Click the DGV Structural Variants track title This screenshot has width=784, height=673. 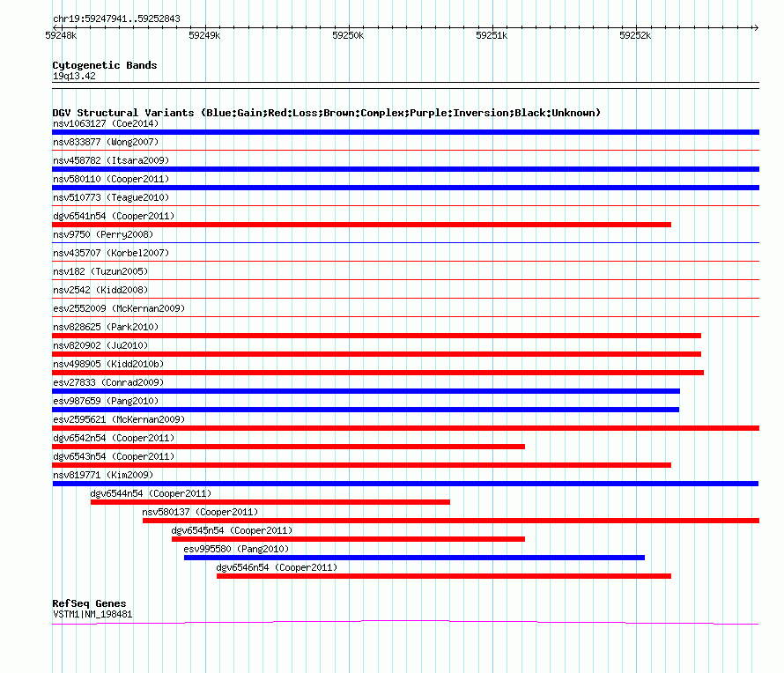point(327,113)
